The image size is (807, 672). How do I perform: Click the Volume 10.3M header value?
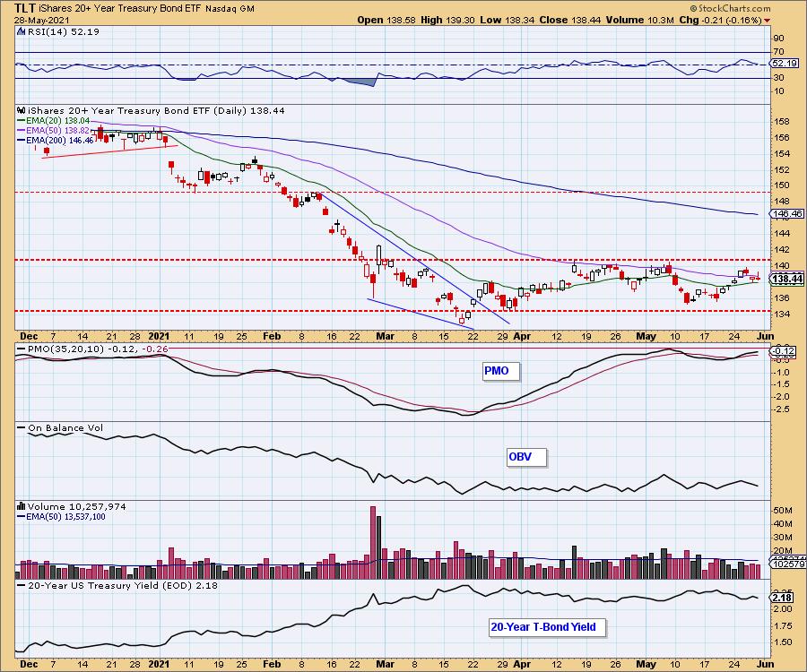pyautogui.click(x=641, y=20)
